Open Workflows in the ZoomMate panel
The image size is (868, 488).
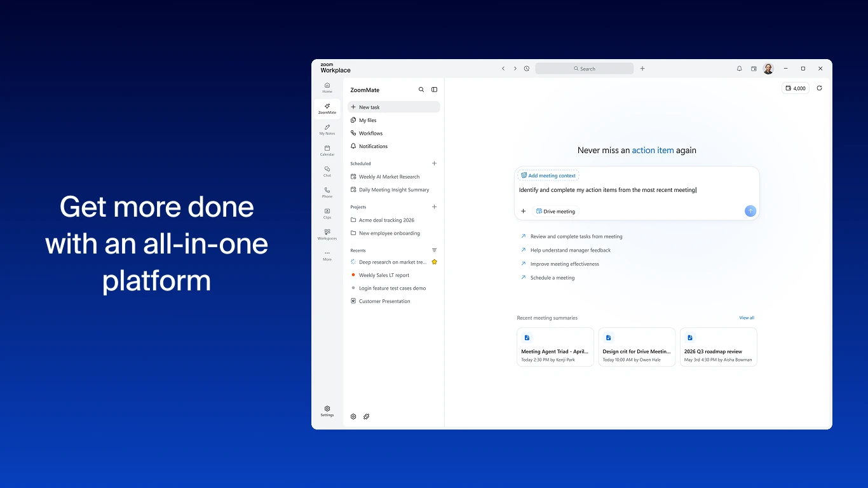[394, 133]
